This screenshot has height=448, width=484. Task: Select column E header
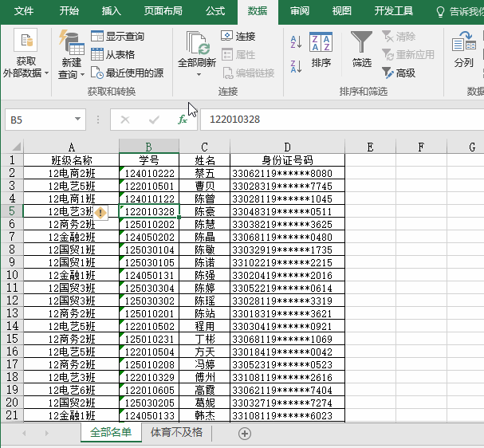click(x=370, y=147)
